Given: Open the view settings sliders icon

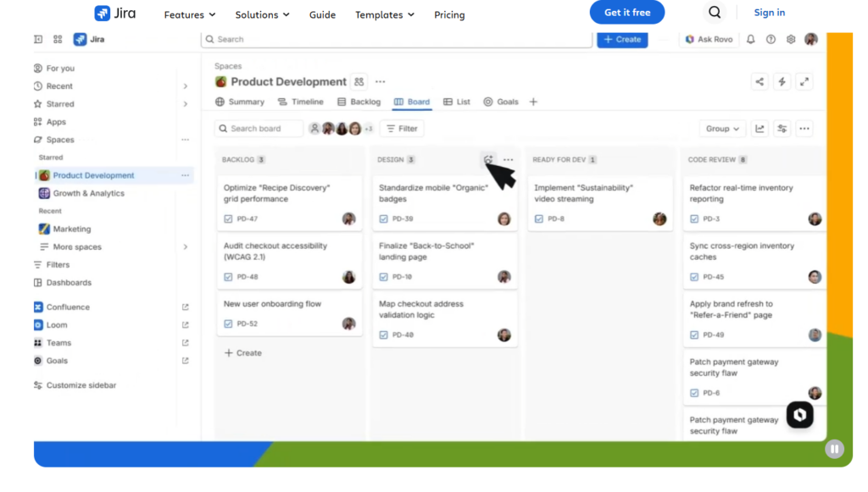Looking at the screenshot, I should [x=782, y=129].
